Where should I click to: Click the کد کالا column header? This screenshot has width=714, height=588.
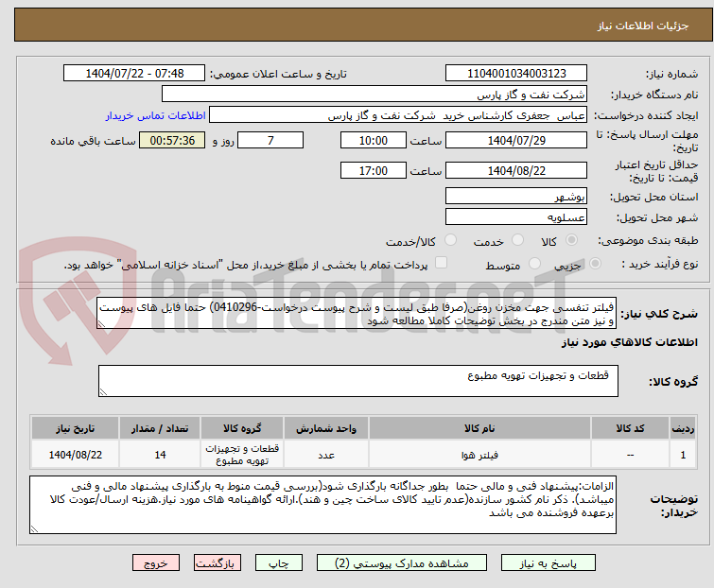tap(630, 428)
